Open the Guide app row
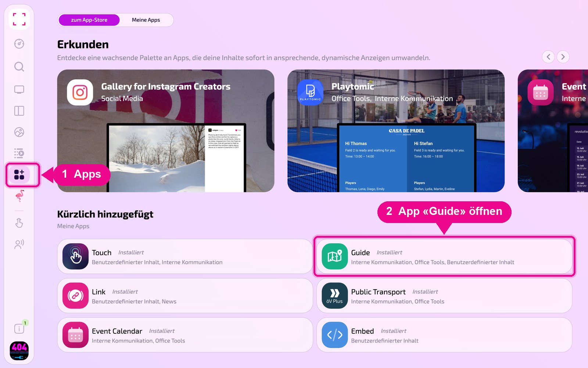 [444, 256]
